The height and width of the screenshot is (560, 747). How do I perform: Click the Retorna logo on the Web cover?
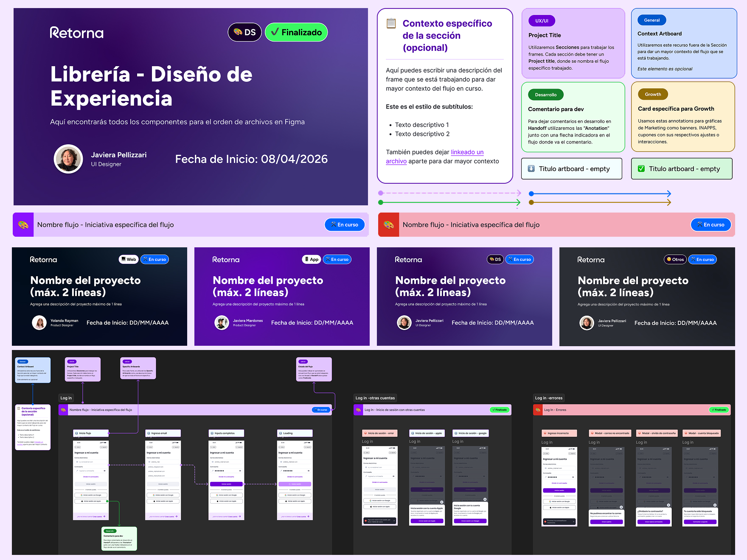(x=43, y=260)
